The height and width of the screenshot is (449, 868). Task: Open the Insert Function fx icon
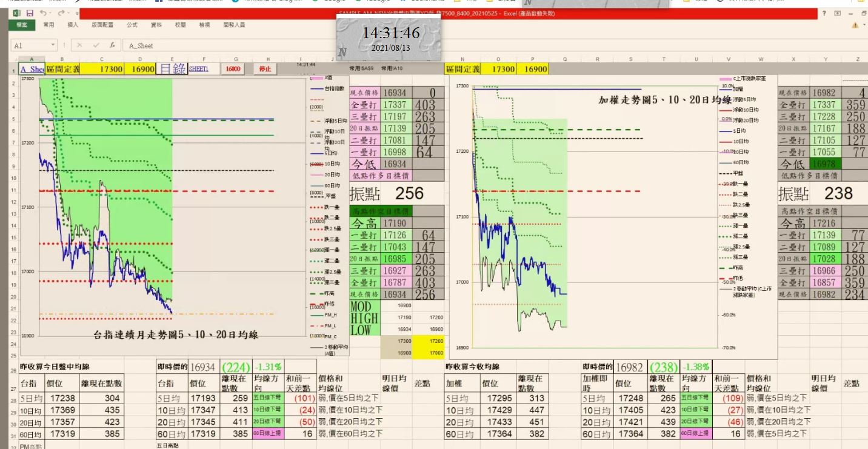(x=112, y=45)
